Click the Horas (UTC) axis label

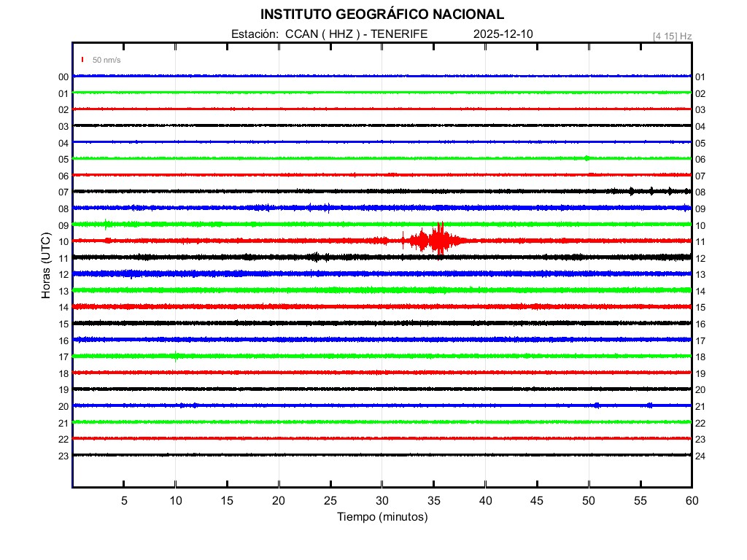pyautogui.click(x=45, y=266)
